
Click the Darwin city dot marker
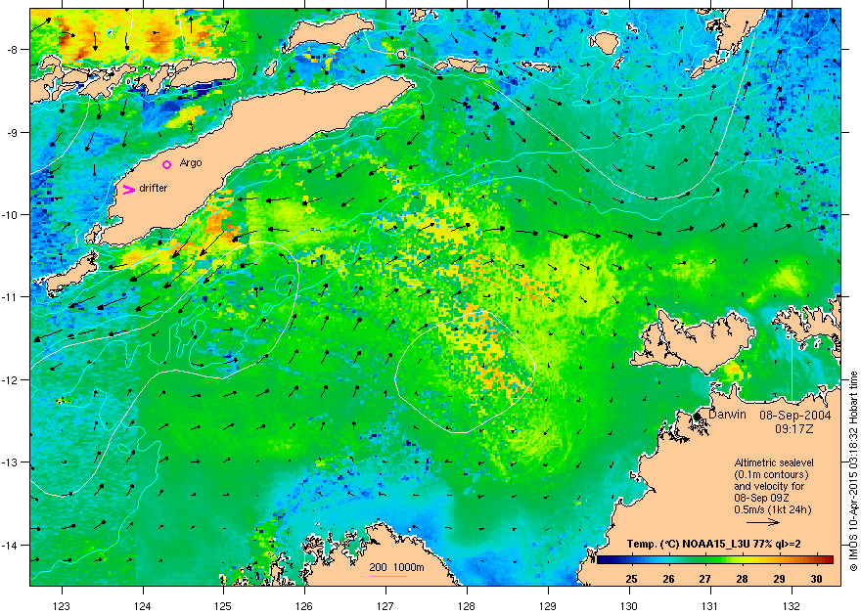pyautogui.click(x=698, y=417)
